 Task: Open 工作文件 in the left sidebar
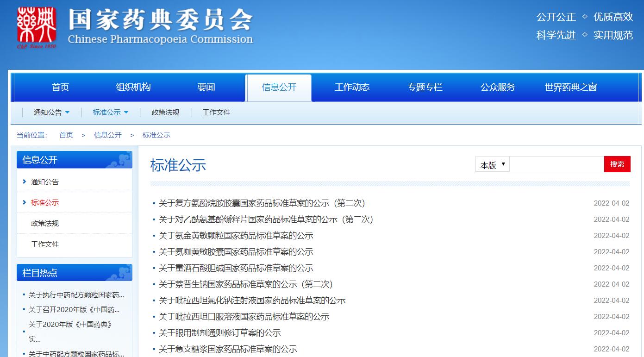click(45, 244)
